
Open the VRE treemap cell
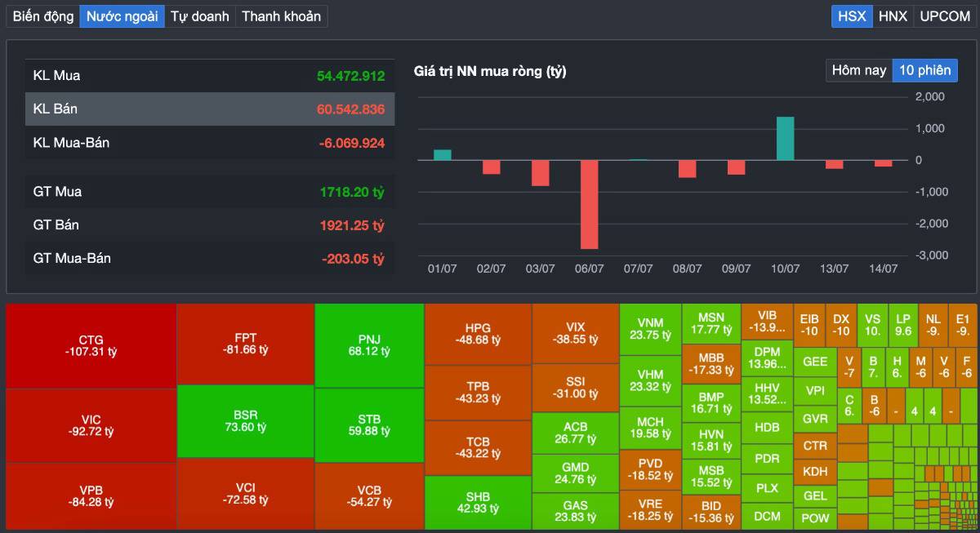click(650, 511)
